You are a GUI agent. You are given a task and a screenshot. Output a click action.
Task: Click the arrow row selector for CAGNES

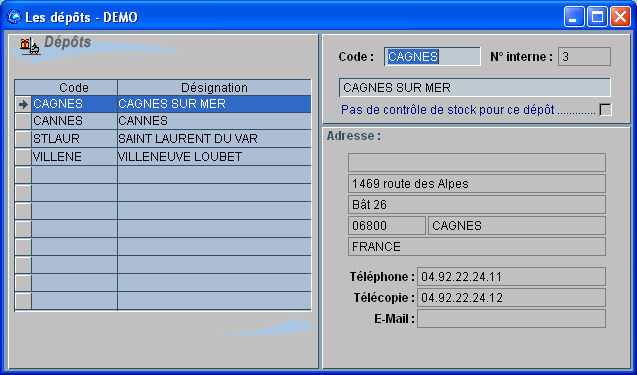click(23, 104)
